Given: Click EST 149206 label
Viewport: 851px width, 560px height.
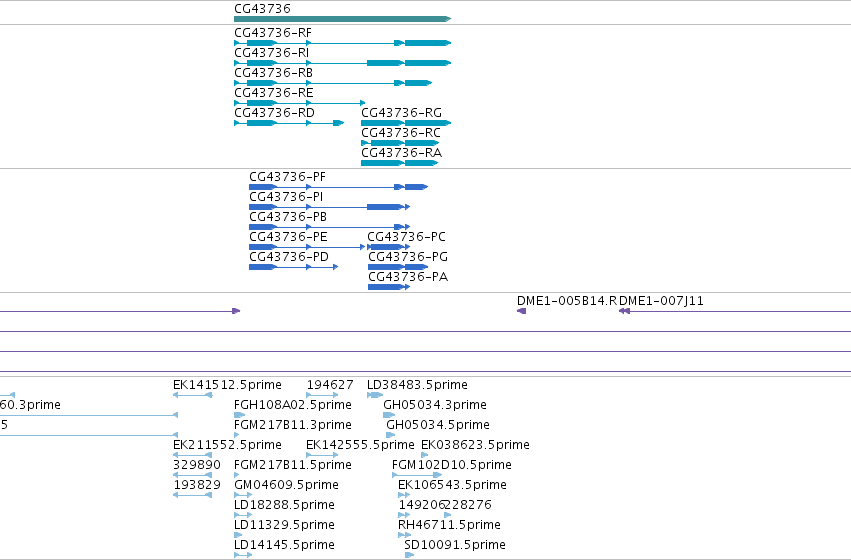Looking at the screenshot, I should pyautogui.click(x=422, y=505).
